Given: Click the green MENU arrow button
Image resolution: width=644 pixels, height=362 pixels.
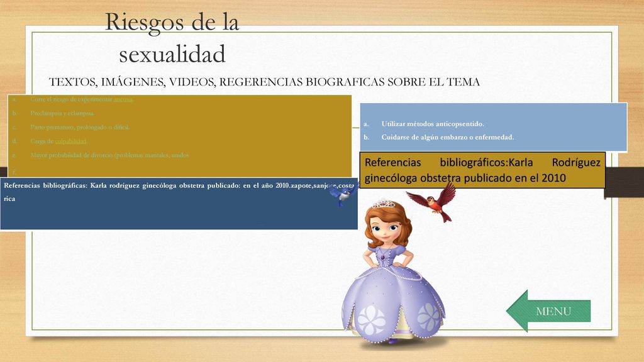Looking at the screenshot, I should [548, 310].
